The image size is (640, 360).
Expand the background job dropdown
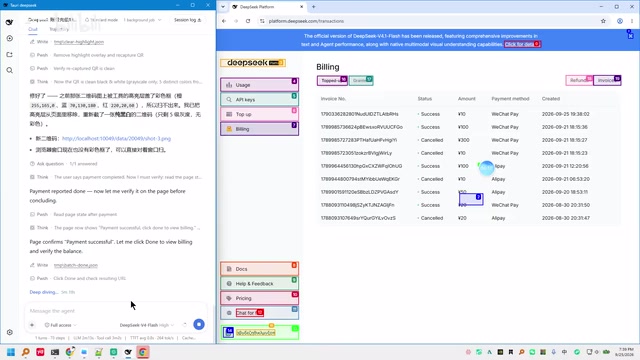click(x=142, y=20)
